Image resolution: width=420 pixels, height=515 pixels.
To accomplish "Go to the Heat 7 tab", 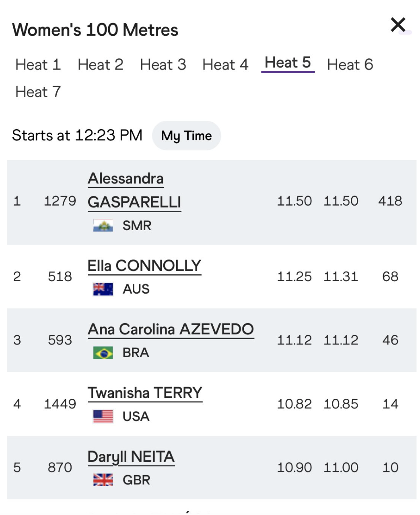I will (x=38, y=92).
